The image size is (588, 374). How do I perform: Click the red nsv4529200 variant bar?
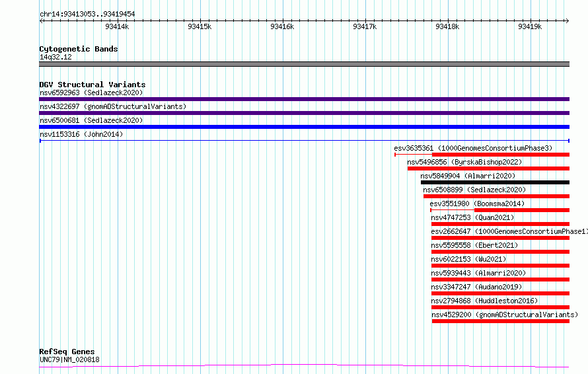[501, 321]
